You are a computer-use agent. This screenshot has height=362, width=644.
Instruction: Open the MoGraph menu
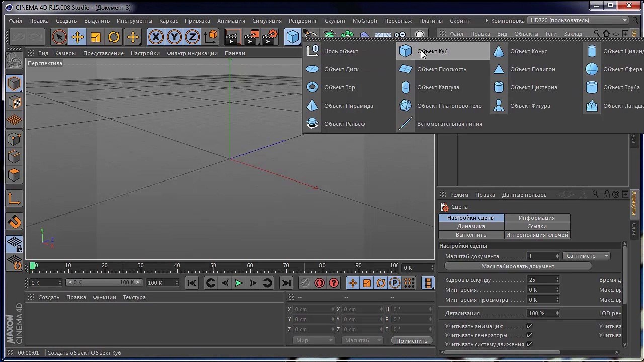365,21
